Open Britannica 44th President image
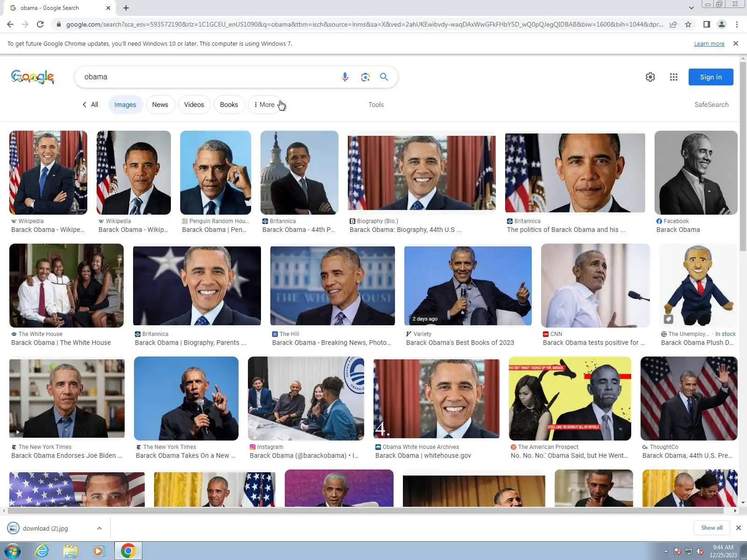 [x=299, y=173]
